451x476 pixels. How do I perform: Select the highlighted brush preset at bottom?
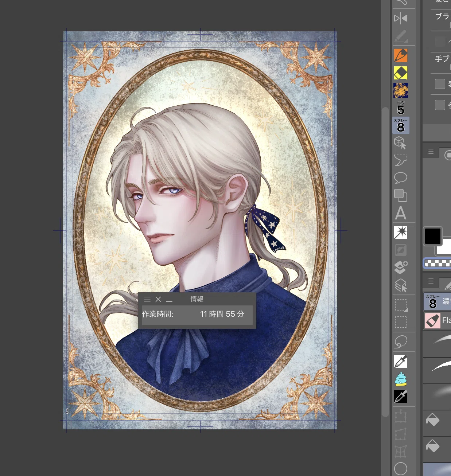click(437, 469)
